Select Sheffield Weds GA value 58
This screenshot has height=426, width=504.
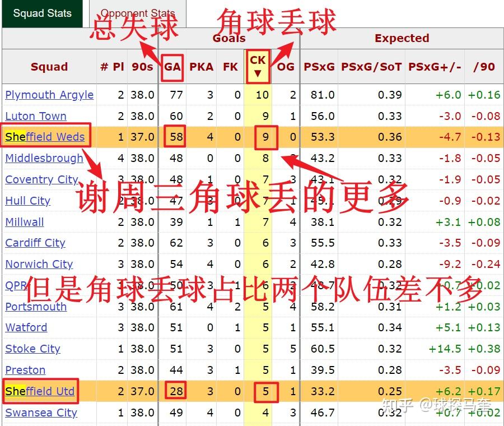pyautogui.click(x=176, y=137)
